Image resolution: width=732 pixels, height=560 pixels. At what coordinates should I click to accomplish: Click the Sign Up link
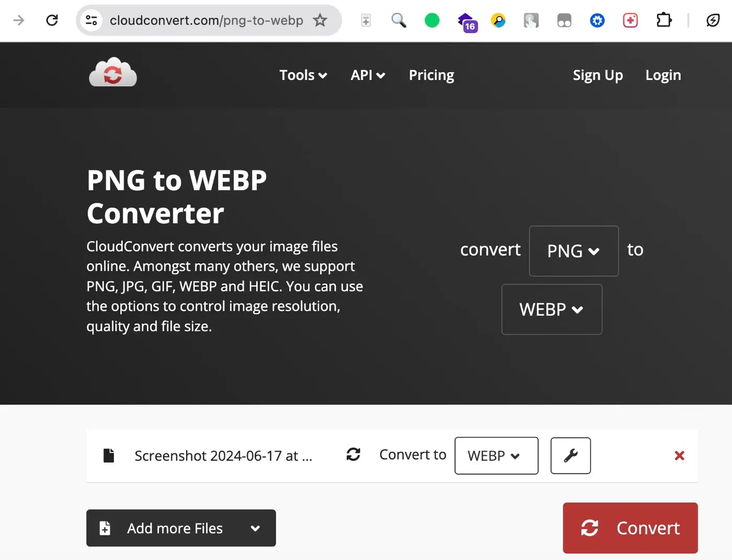coord(598,75)
